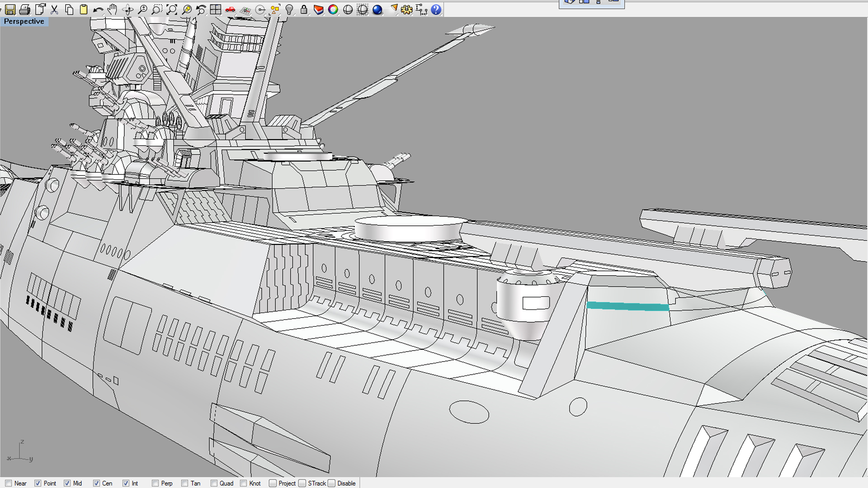
Task: Select the cyan highlighted hull surface
Action: pyautogui.click(x=627, y=306)
